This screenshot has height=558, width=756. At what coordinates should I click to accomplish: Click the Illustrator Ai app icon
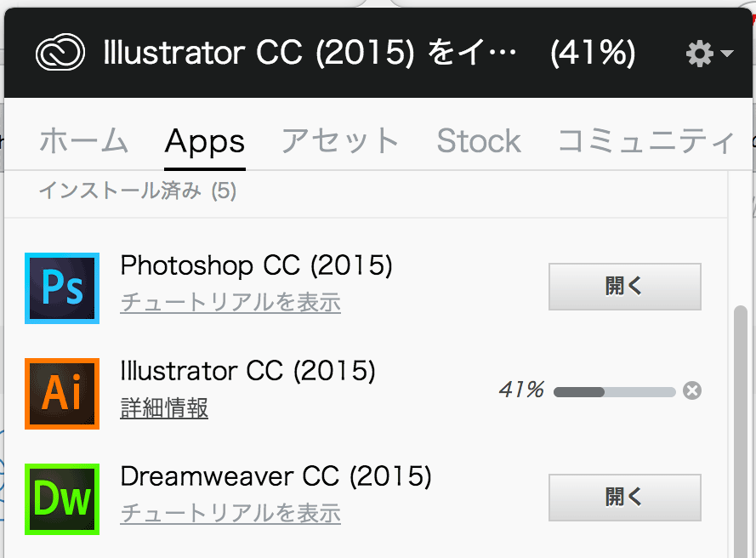pyautogui.click(x=62, y=394)
